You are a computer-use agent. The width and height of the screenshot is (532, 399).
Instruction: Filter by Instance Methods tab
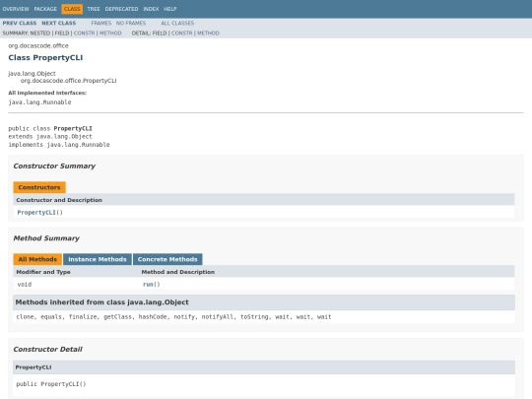[98, 259]
